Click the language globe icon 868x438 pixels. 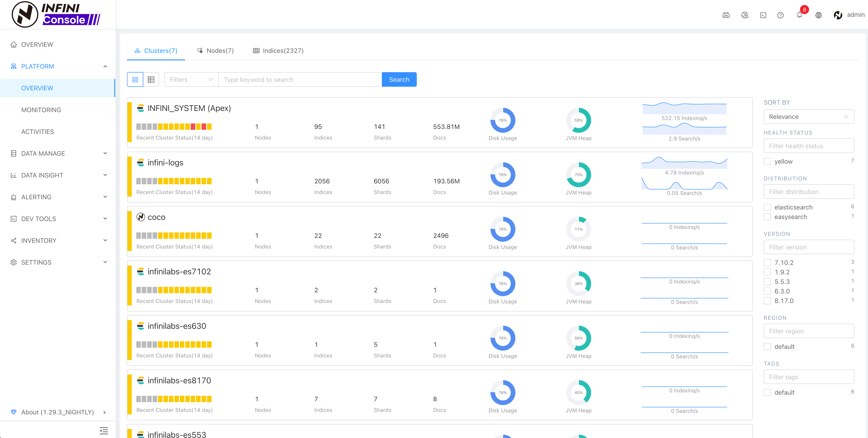[x=818, y=15]
